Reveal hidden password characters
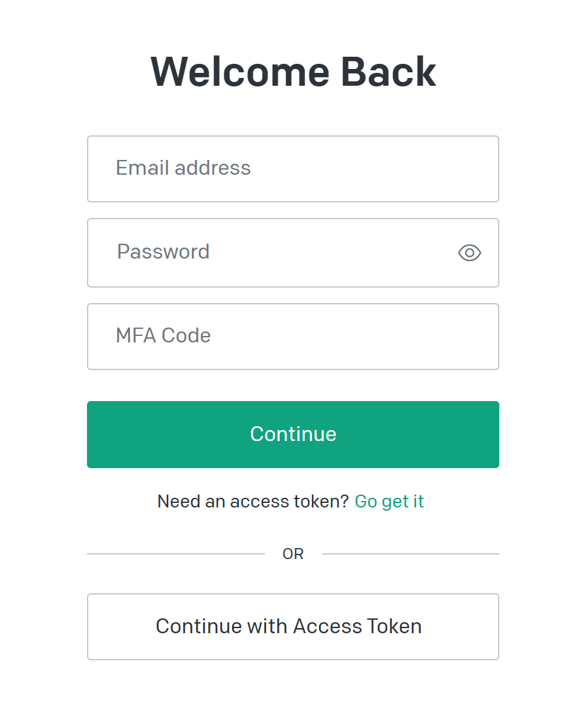576x728 pixels. click(470, 253)
